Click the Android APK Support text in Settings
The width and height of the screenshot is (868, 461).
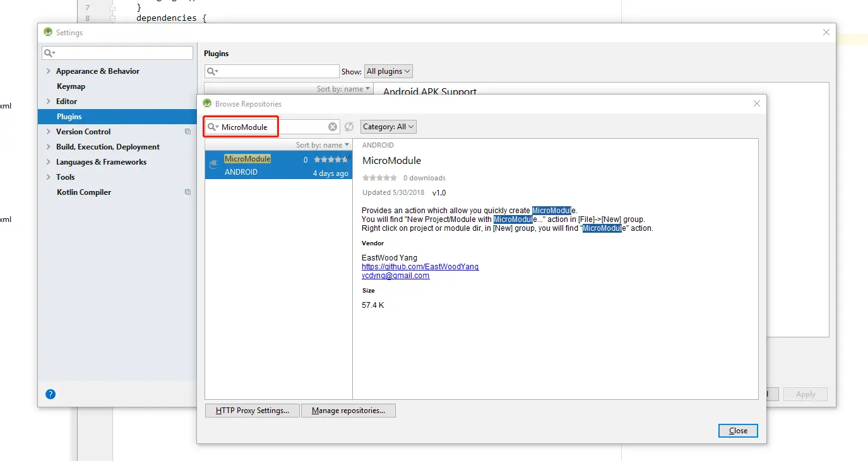pos(430,91)
